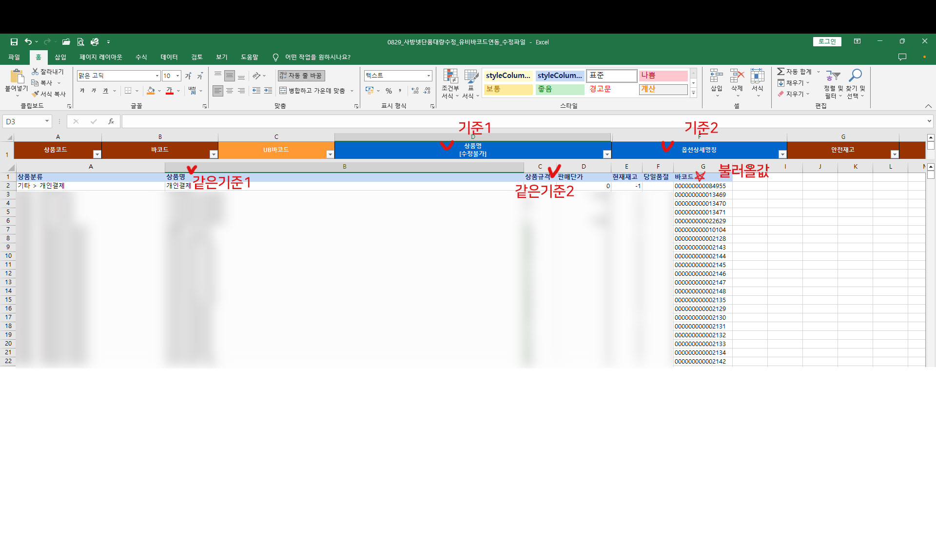
Task: Apply fill color with paint bucket icon
Action: (151, 91)
